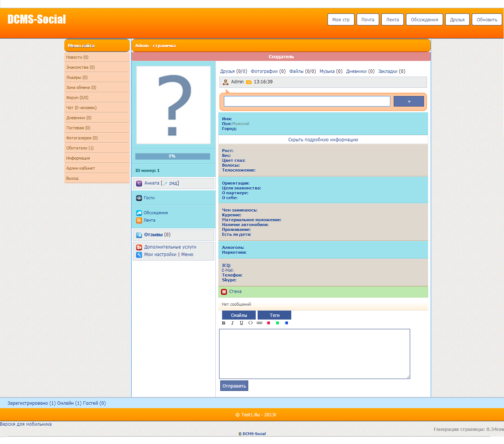Switch to Версия для мобильника
The image size is (504, 444).
coord(26,424)
